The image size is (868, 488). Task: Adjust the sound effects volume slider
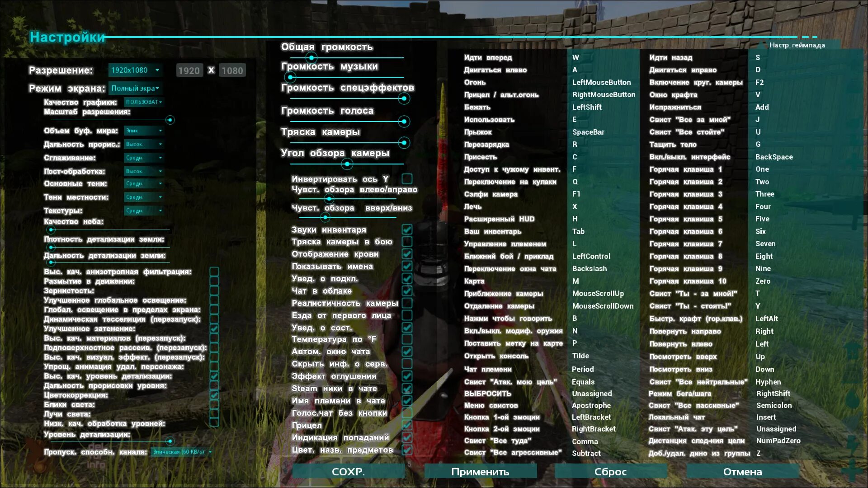[347, 99]
